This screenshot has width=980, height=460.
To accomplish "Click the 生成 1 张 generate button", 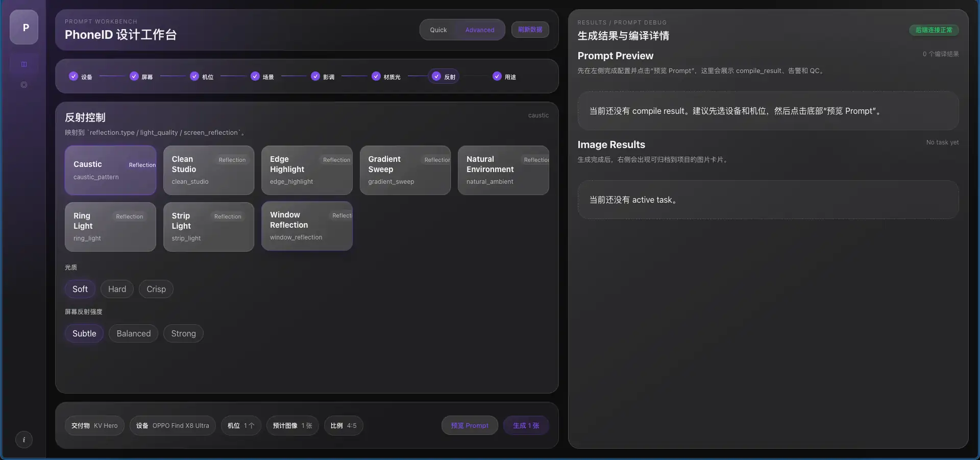I will click(526, 425).
